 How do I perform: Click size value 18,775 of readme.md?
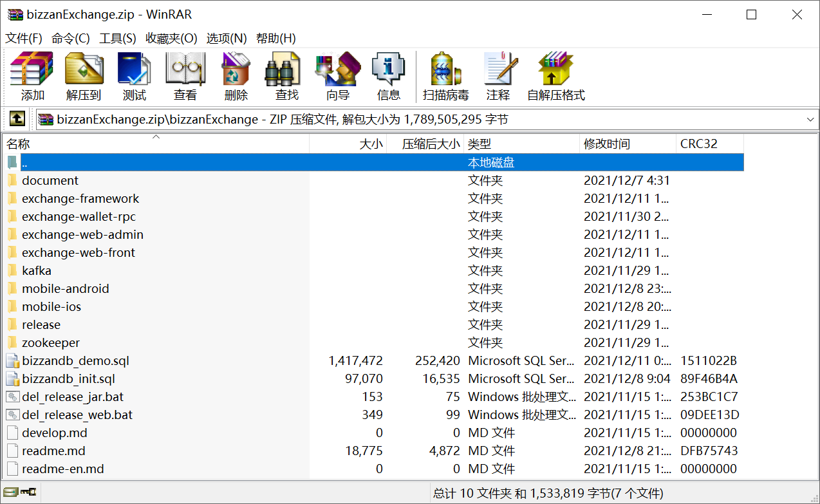click(x=364, y=451)
